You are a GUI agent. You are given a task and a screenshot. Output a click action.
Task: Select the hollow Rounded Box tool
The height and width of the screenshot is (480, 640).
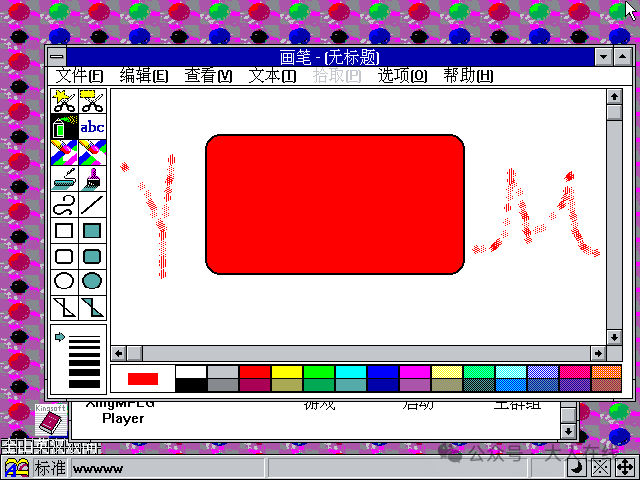(x=64, y=257)
